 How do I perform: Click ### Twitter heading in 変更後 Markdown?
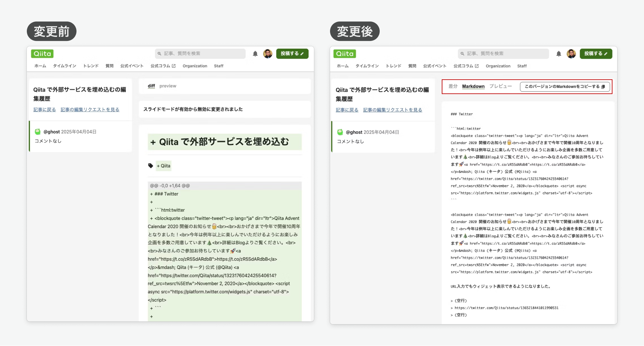tap(462, 114)
